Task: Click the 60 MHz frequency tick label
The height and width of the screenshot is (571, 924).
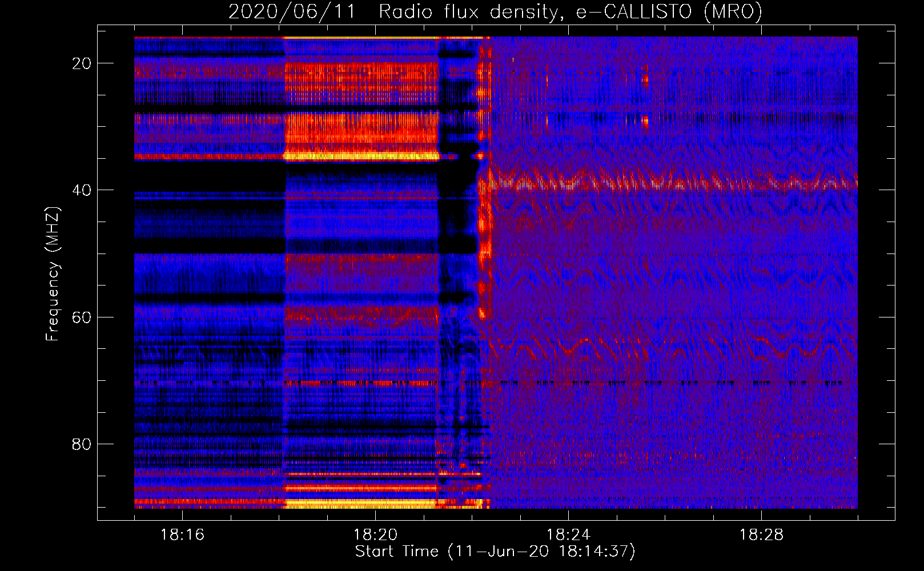Action: 82,317
